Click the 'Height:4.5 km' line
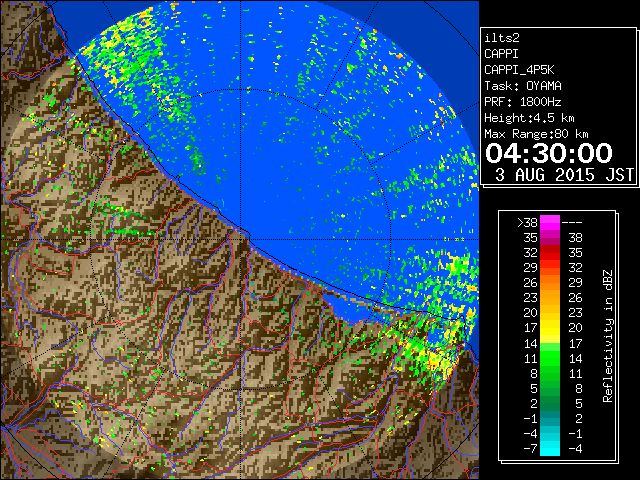640x480 pixels. pyautogui.click(x=529, y=118)
